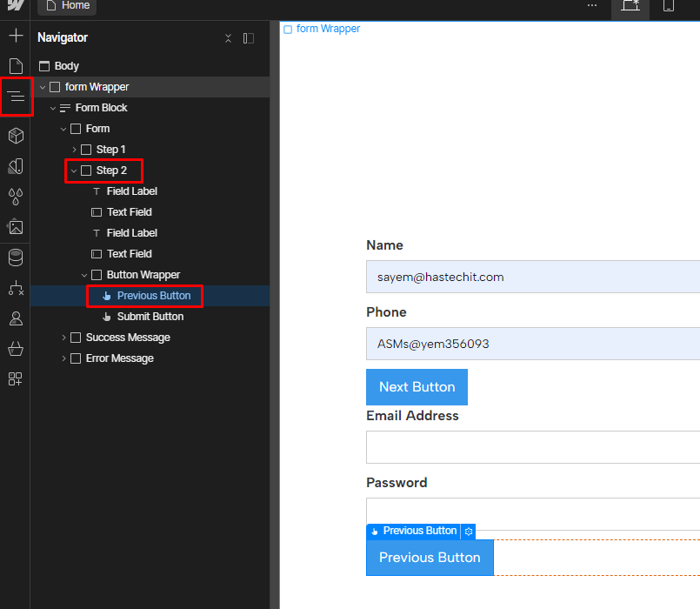Open the Home page tab
The width and height of the screenshot is (700, 609).
click(x=68, y=6)
